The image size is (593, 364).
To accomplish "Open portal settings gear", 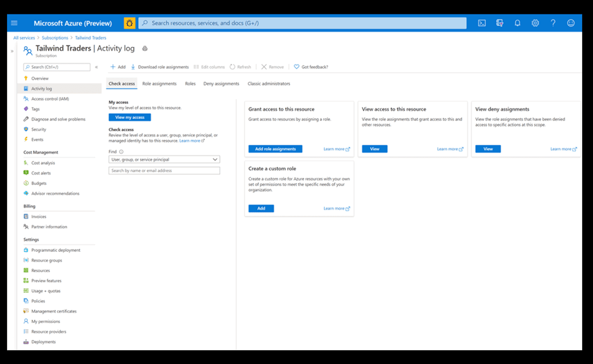I will coord(535,23).
